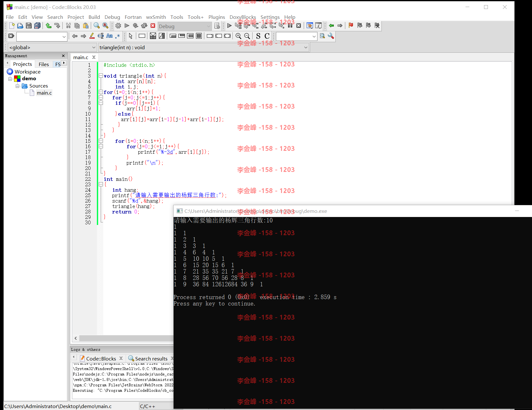Open settings via the wrench icon
Image resolution: width=532 pixels, height=410 pixels.
[x=331, y=36]
